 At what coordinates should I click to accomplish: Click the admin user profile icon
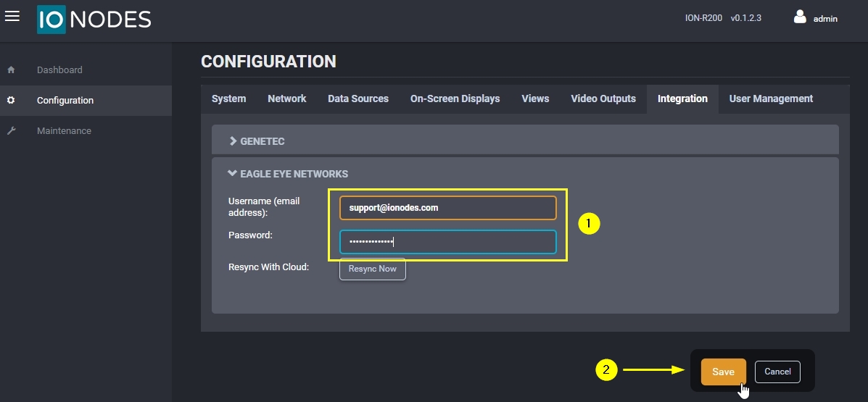tap(800, 17)
